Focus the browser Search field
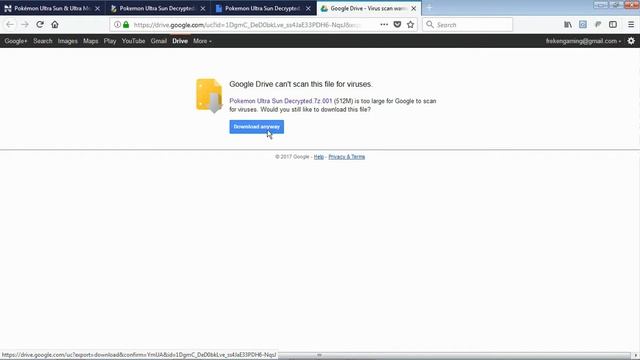 [467, 24]
